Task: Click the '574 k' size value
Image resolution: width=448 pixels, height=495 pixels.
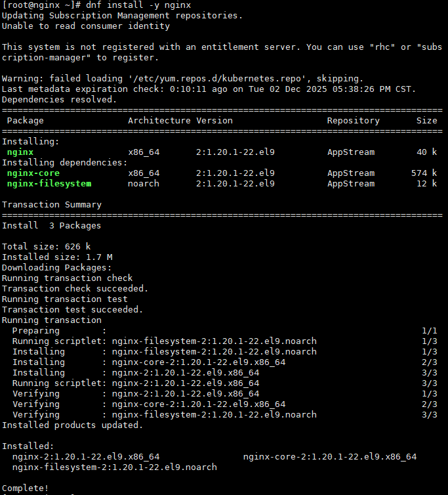Action: click(x=424, y=173)
